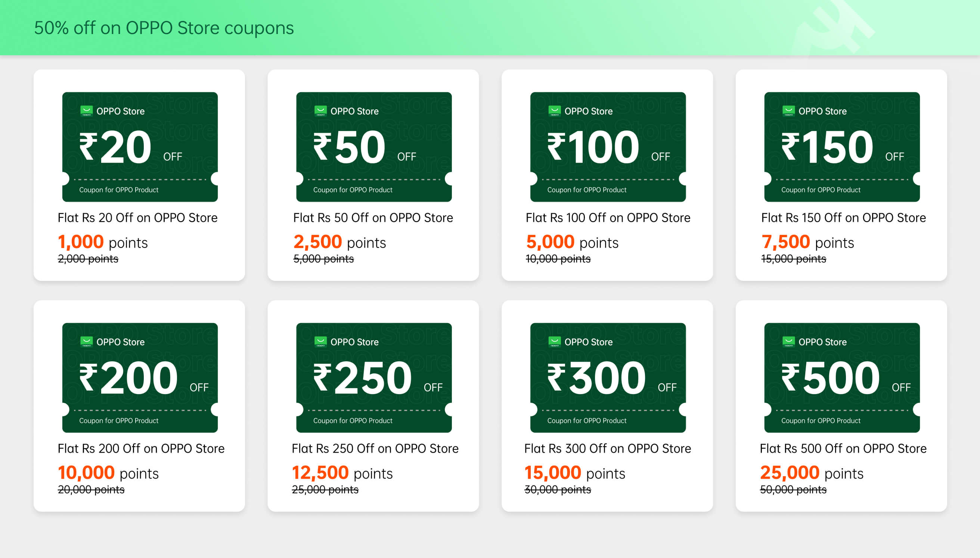
Task: Click the OPPO Store logo on ₹20 coupon
Action: tap(87, 111)
